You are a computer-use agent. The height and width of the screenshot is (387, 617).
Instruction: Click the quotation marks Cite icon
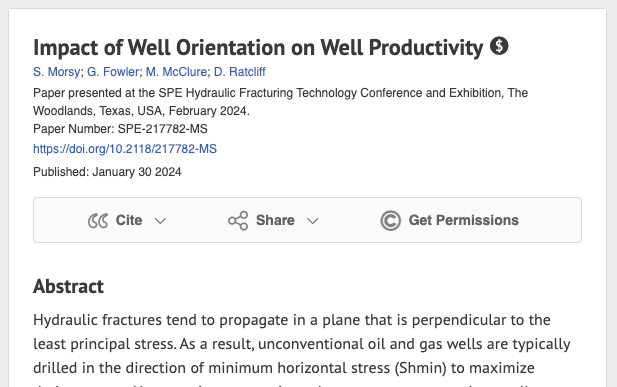pos(98,221)
